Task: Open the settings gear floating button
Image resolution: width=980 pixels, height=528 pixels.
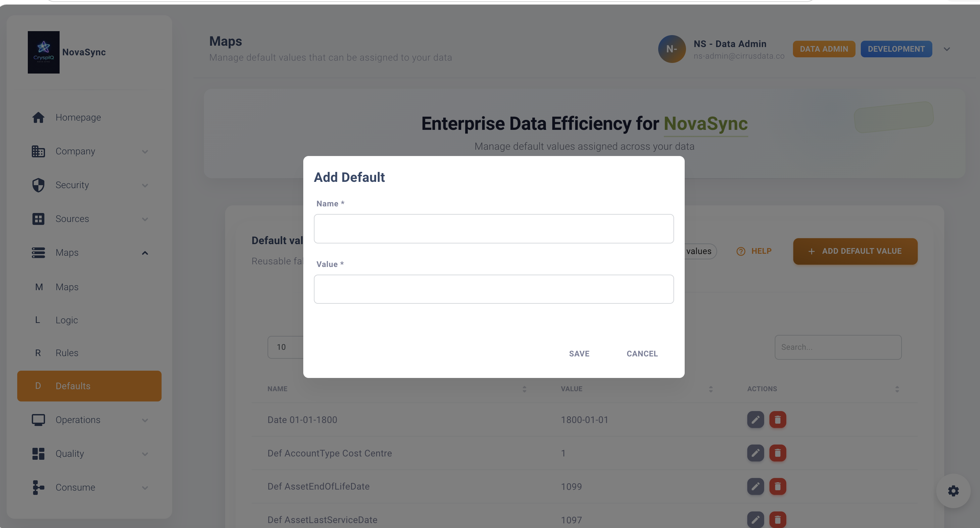Action: coord(954,491)
